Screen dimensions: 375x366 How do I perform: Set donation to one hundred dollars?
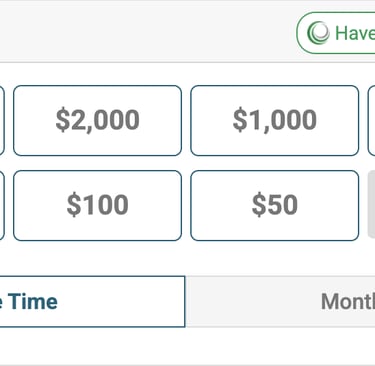tap(97, 205)
